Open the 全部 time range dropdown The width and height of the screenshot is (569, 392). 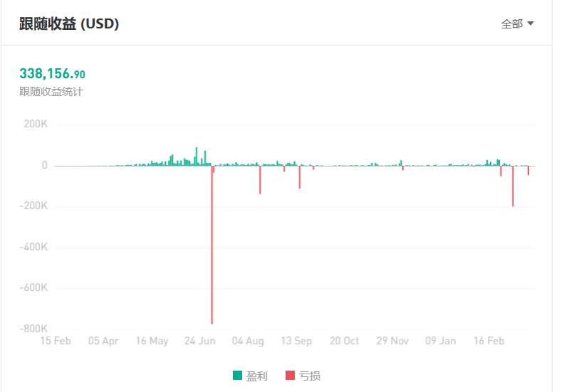(x=517, y=24)
